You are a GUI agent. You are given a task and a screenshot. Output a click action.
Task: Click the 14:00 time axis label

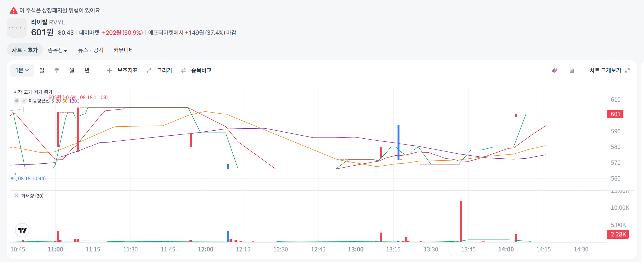[506, 249]
